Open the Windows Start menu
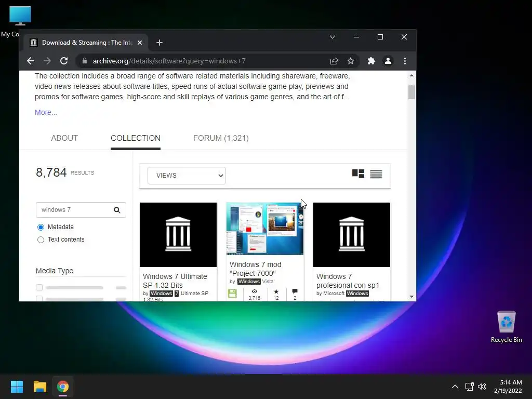Viewport: 532px width, 399px height. click(x=17, y=387)
